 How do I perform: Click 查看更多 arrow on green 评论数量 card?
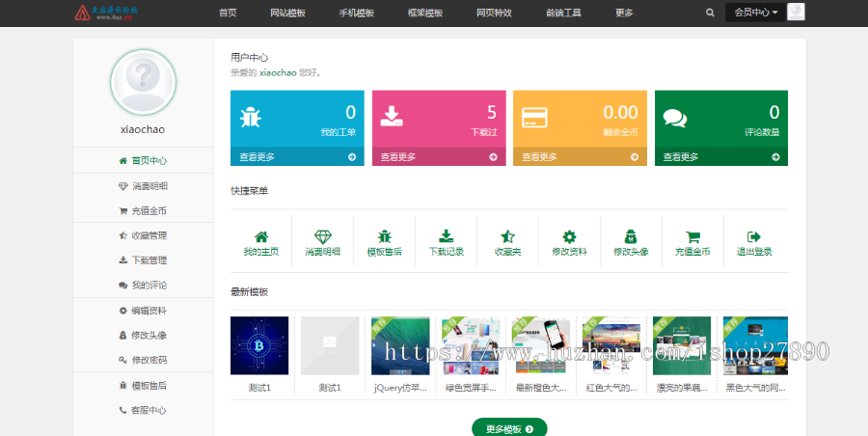[x=775, y=157]
